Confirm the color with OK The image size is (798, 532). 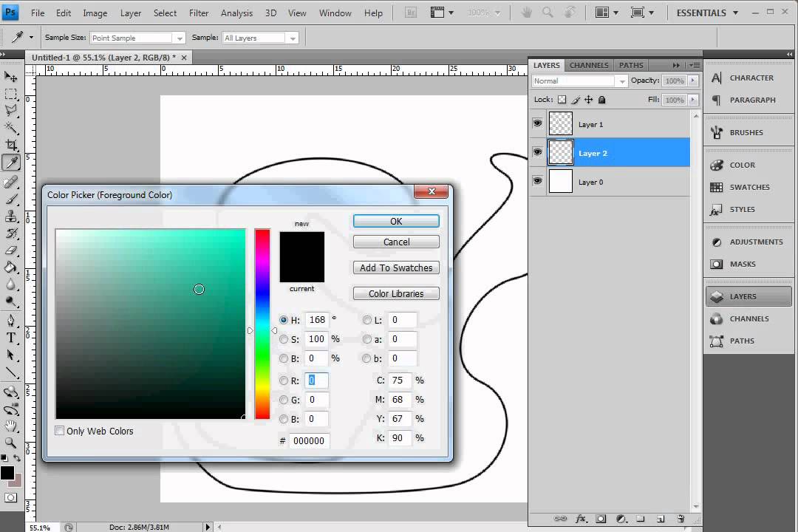396,221
